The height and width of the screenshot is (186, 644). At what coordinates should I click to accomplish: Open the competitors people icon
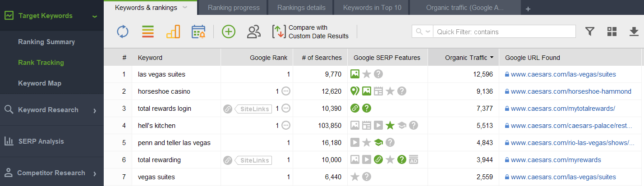[254, 32]
